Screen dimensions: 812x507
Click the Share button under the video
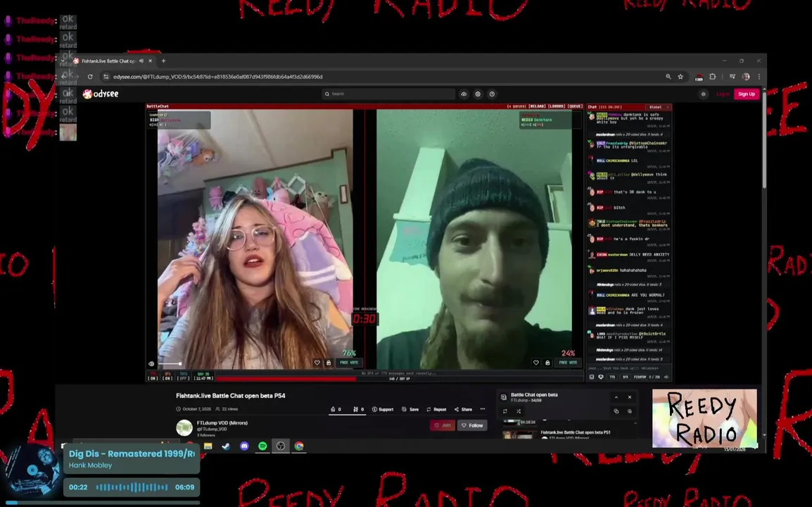[463, 409]
